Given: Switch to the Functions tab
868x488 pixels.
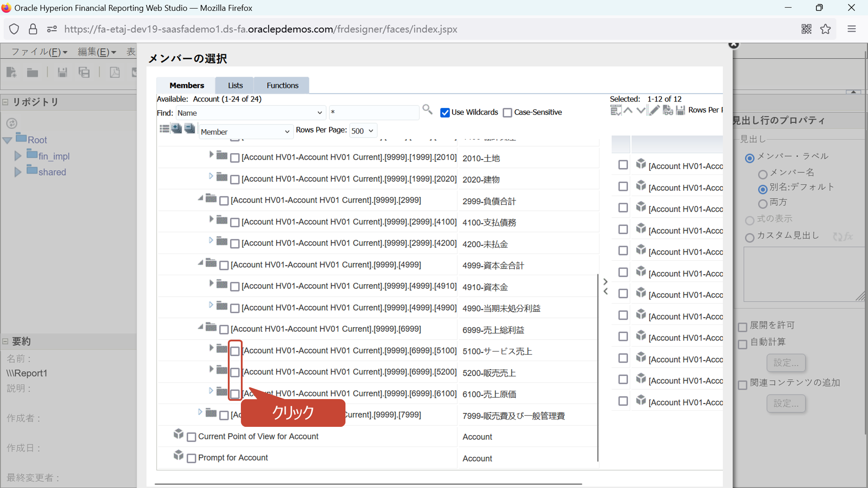Looking at the screenshot, I should tap(282, 85).
